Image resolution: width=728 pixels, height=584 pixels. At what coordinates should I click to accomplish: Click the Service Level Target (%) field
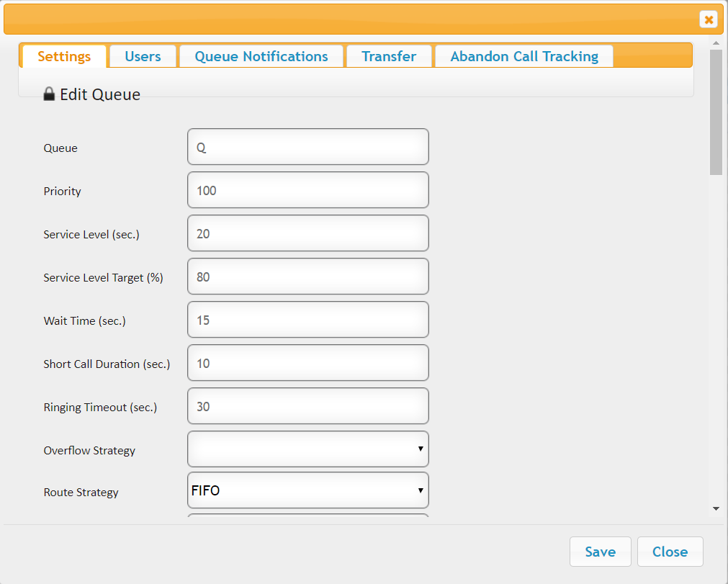307,277
